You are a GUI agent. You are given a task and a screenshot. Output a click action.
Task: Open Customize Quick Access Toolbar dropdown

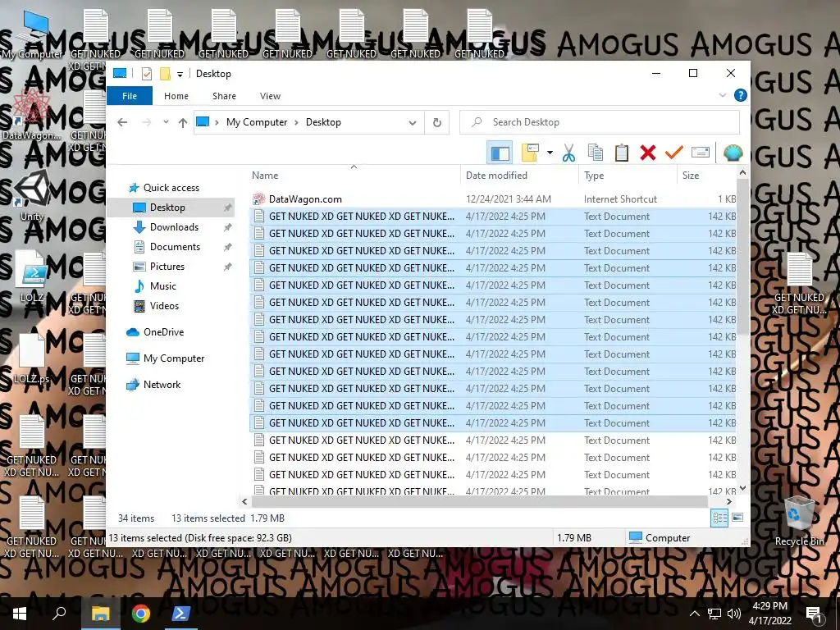pyautogui.click(x=180, y=75)
